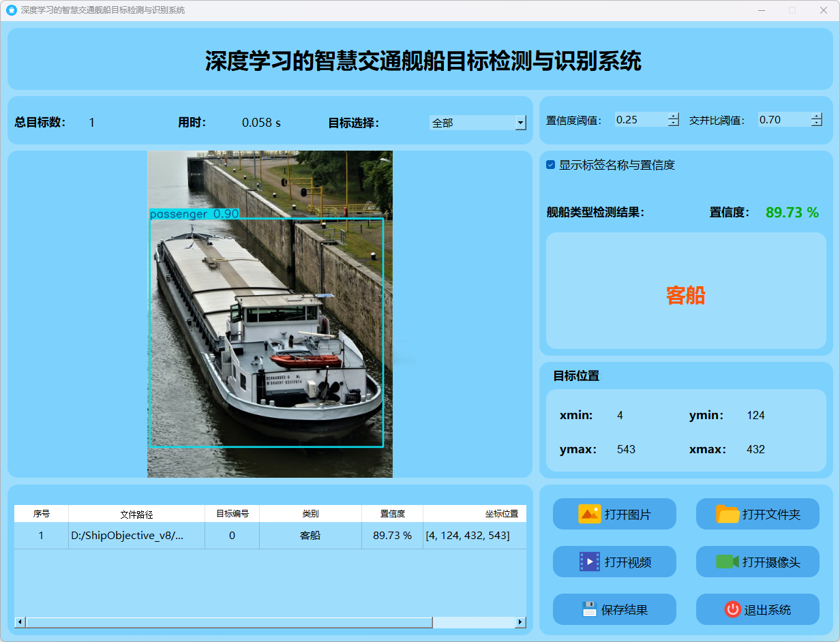
Task: Click the 退出系统 button label
Action: tap(768, 610)
